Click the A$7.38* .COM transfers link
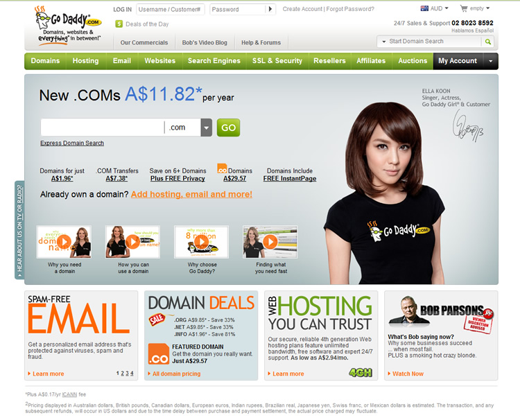The width and height of the screenshot is (520, 420). point(116,178)
